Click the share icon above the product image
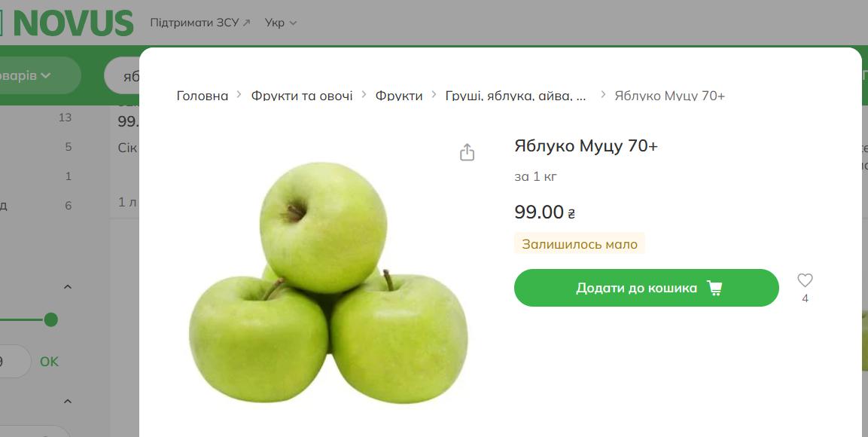 pos(468,152)
